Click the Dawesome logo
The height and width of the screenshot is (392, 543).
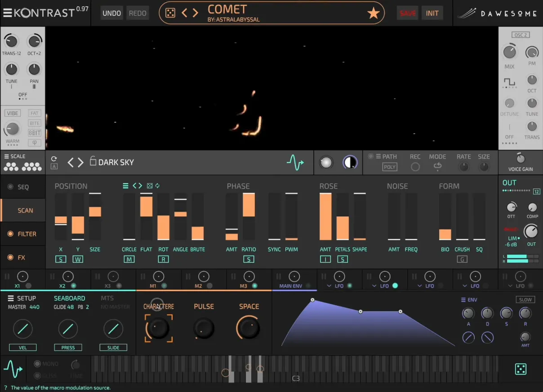coord(497,13)
